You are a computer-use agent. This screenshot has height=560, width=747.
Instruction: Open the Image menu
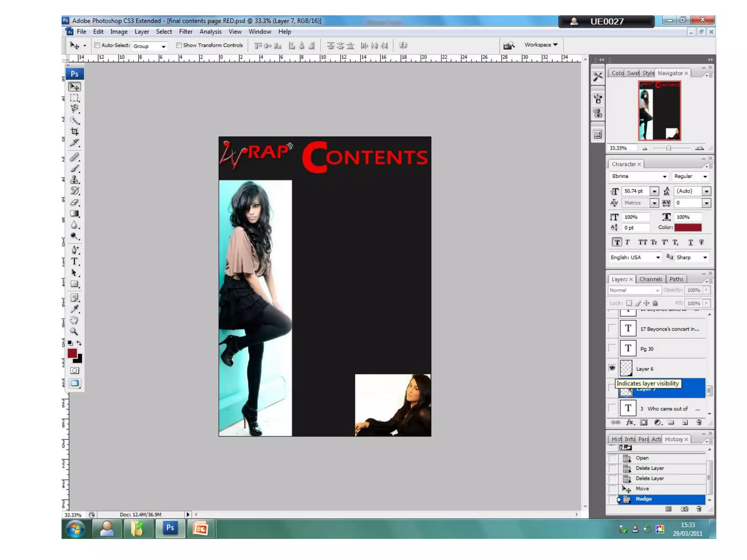[119, 32]
